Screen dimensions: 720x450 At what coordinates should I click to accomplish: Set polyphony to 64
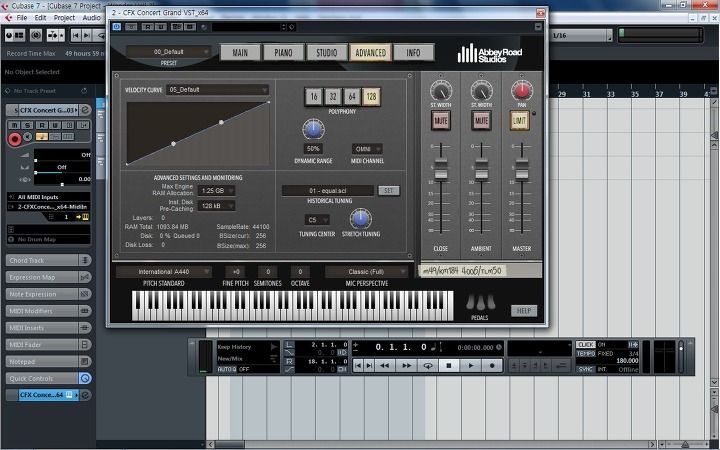coord(352,96)
